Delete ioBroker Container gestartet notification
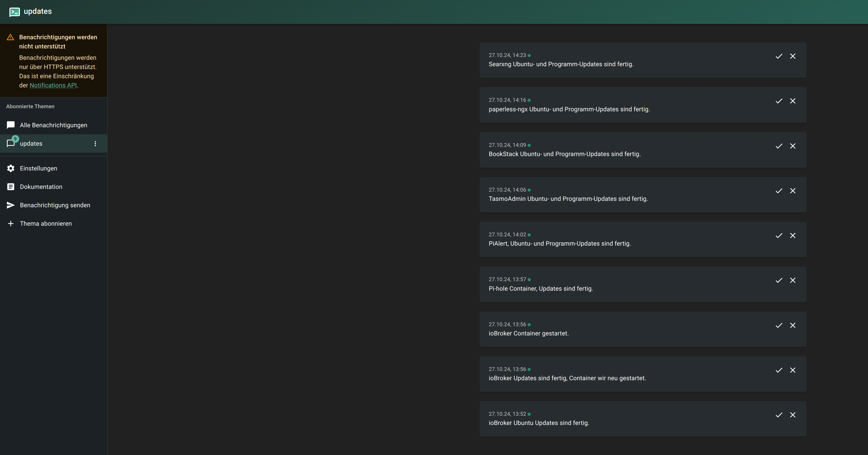 (x=792, y=325)
